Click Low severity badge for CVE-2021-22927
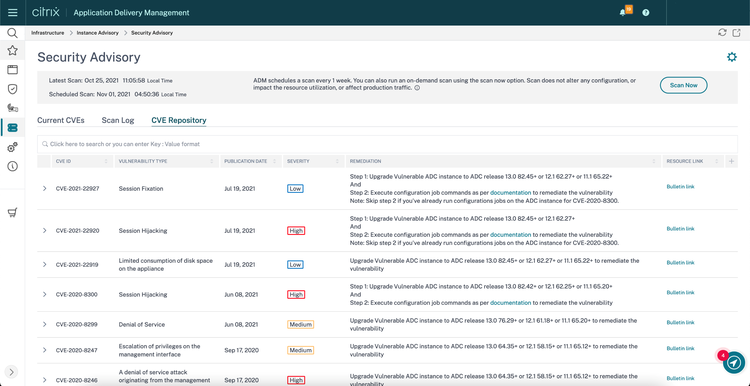 296,188
